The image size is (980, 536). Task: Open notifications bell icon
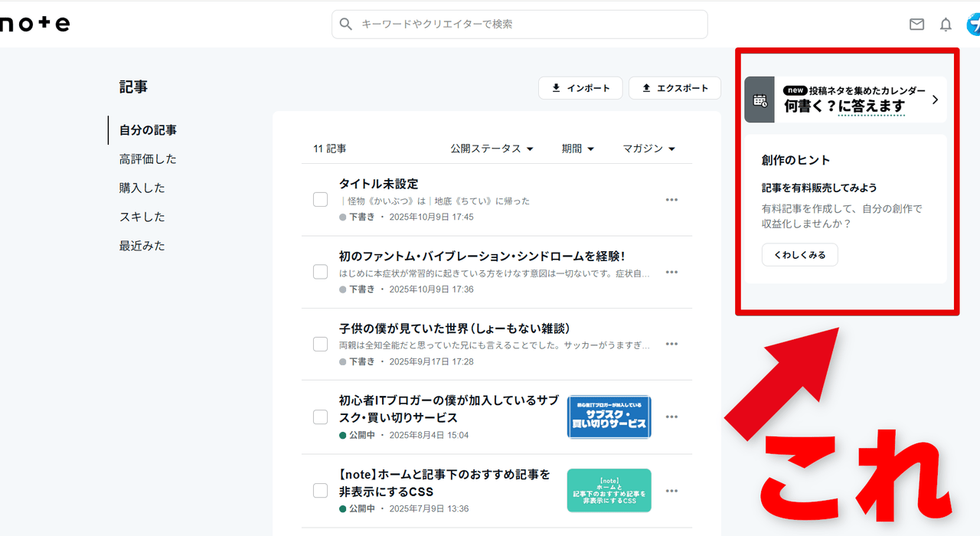point(946,25)
